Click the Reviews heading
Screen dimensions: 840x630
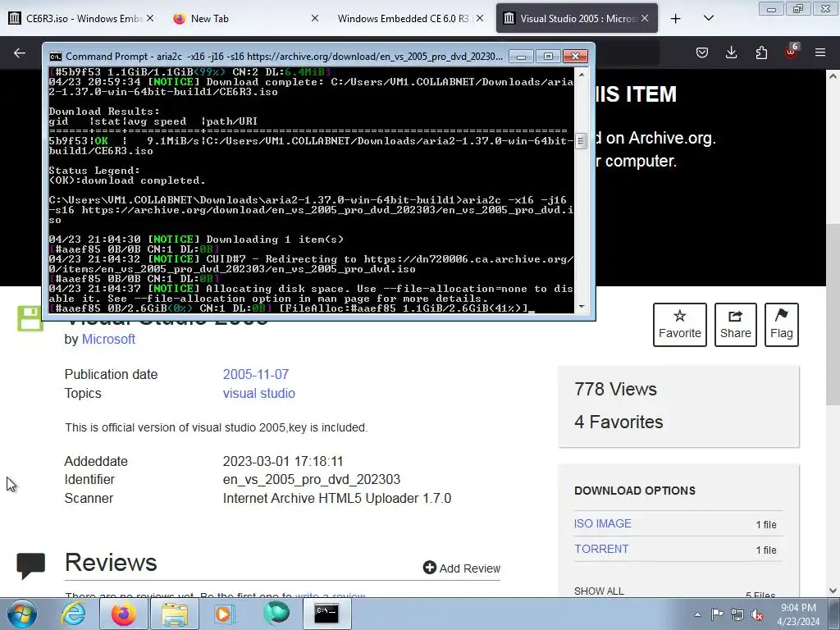click(111, 562)
